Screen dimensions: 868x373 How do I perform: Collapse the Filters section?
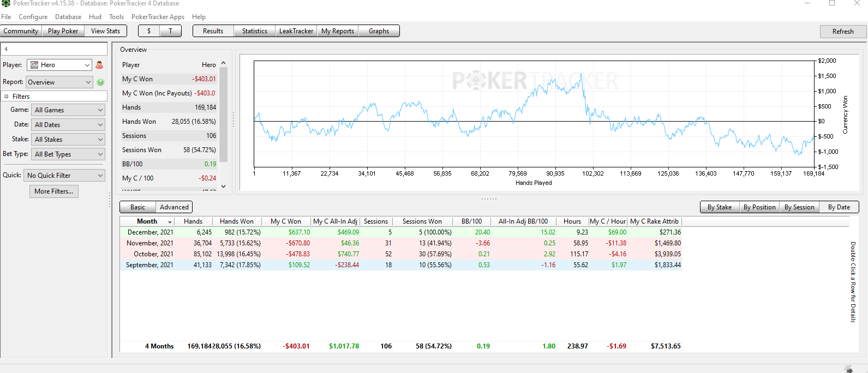tap(7, 97)
